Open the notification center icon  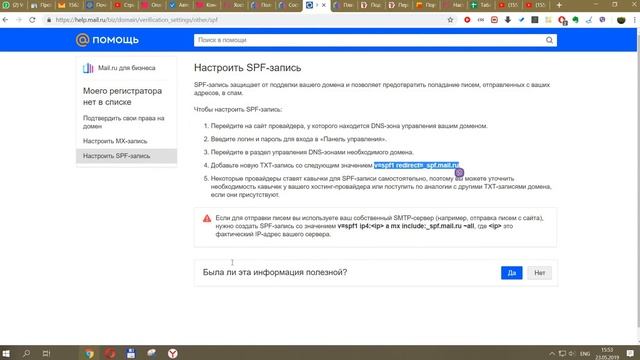[x=630, y=353]
